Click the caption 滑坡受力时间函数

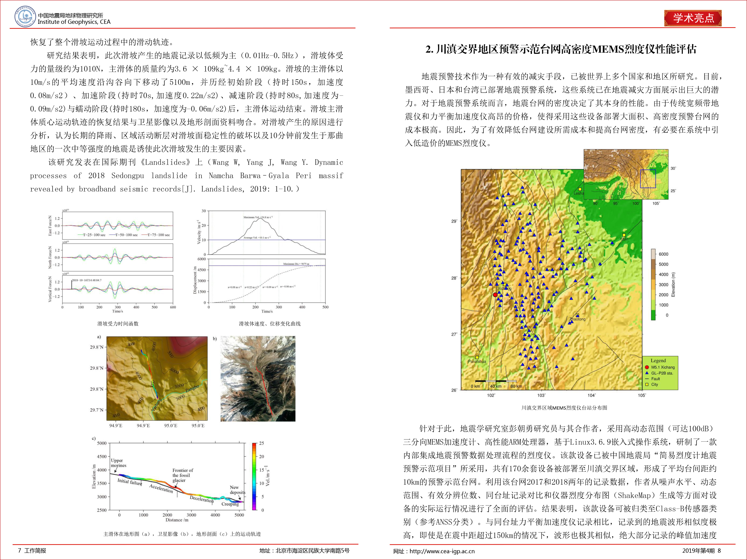click(x=118, y=324)
